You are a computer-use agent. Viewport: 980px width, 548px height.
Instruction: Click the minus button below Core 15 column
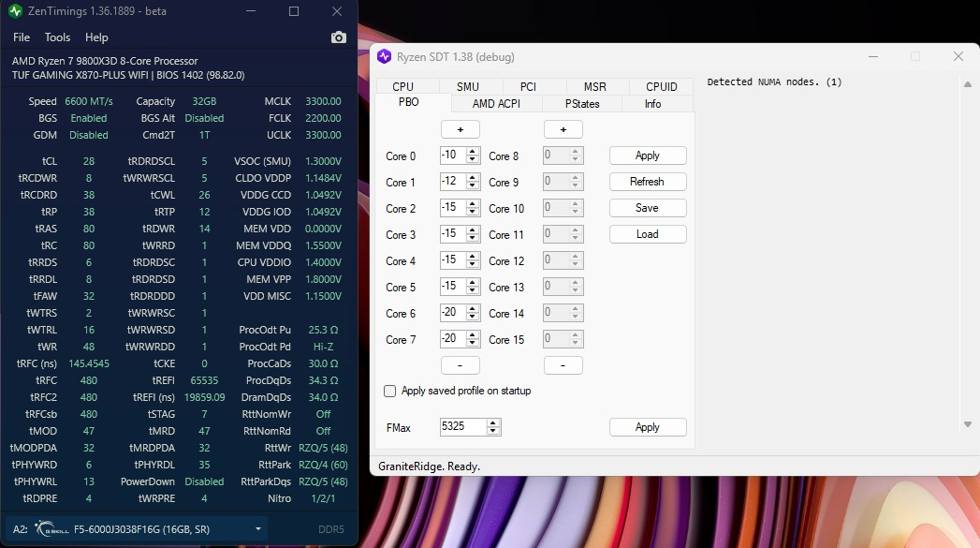563,365
